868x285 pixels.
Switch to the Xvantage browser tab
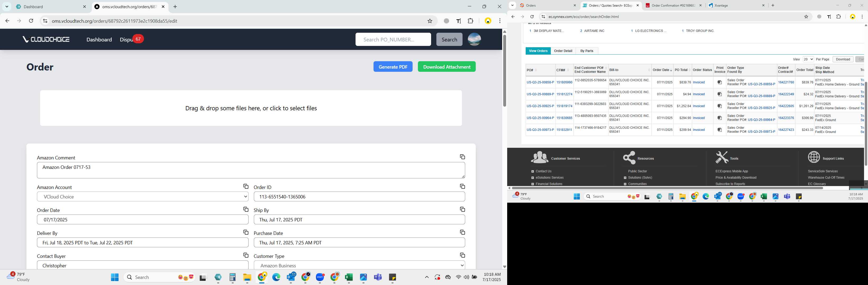point(736,5)
